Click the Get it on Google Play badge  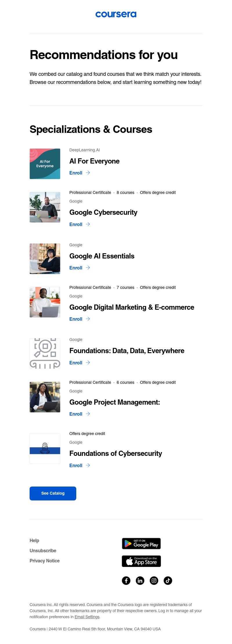(141, 544)
